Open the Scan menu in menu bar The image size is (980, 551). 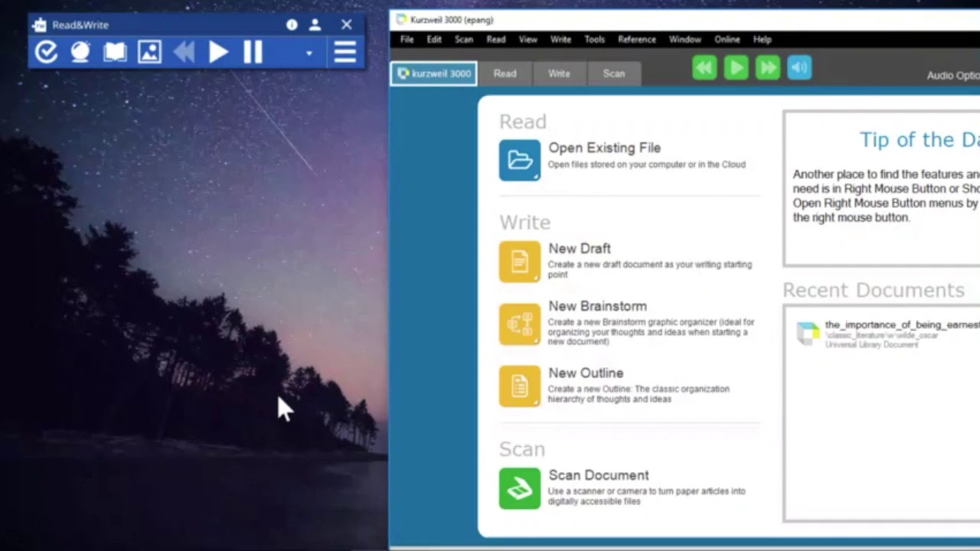(x=464, y=39)
